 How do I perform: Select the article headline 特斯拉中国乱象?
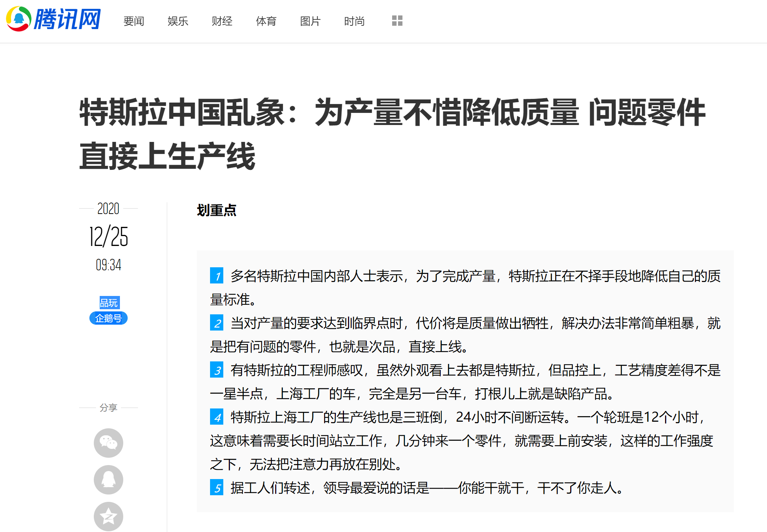coord(393,134)
